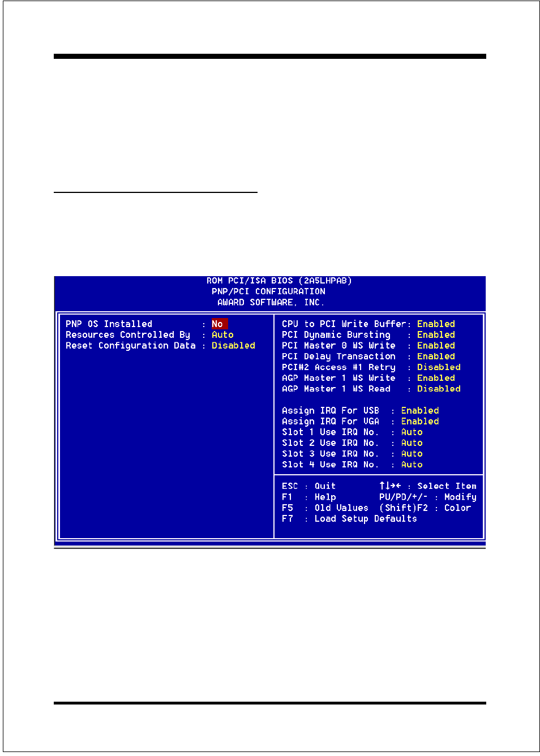Click the 'F5 : Old Values' entry

coord(325,507)
